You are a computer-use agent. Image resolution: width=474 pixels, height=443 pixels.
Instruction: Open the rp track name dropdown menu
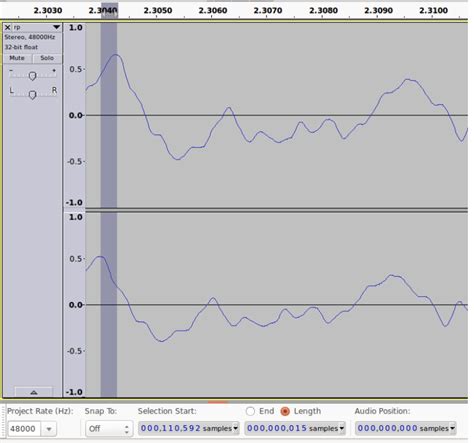(56, 27)
